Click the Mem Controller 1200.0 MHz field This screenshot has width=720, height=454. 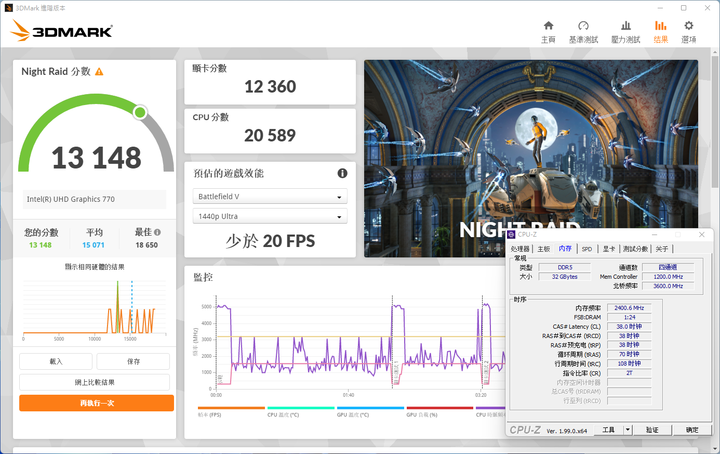click(x=668, y=277)
